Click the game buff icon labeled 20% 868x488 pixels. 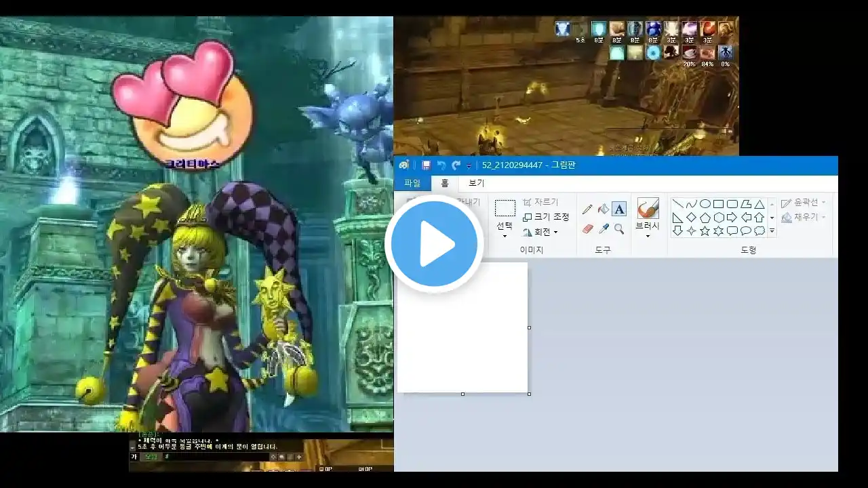(690, 52)
